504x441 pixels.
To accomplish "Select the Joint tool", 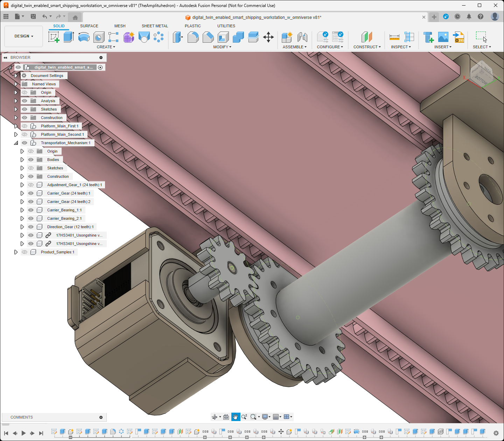I will [x=302, y=37].
